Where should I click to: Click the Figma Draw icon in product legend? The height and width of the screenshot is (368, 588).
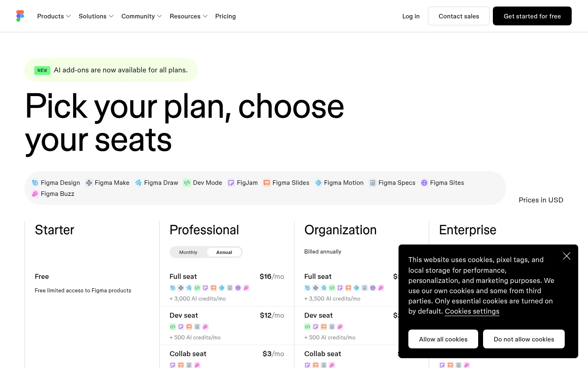click(x=138, y=183)
